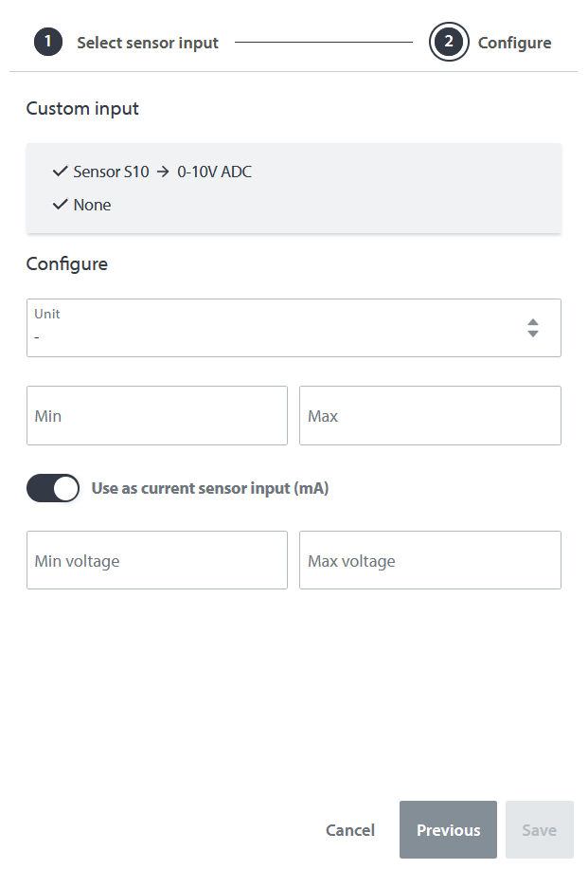Click the 'None' summary entry text
Viewport: 588px width, 869px height.
[92, 205]
